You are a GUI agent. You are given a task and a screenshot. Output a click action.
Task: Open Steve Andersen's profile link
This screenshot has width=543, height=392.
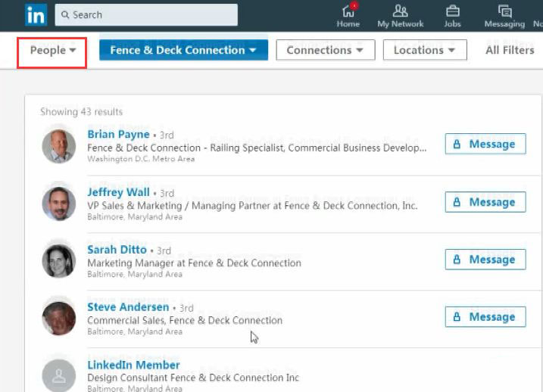tap(128, 307)
